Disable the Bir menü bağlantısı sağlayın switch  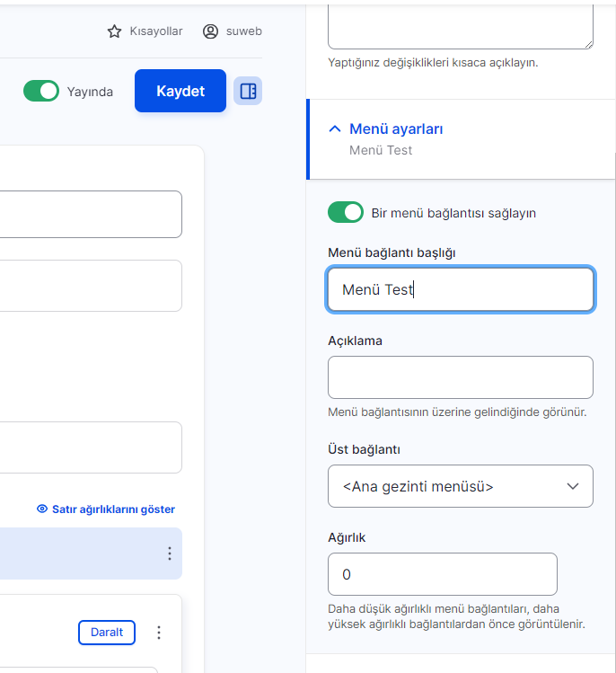(346, 212)
